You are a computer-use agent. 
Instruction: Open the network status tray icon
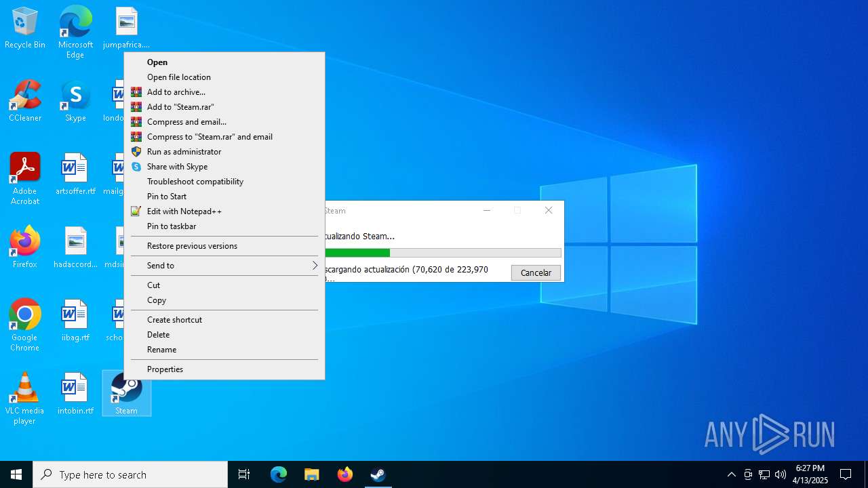pyautogui.click(x=764, y=474)
